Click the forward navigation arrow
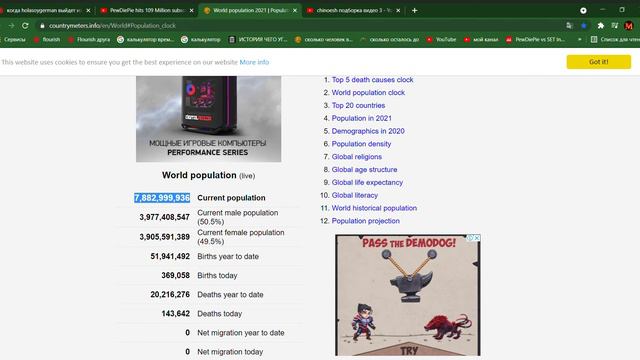The image size is (640, 360). point(11,25)
